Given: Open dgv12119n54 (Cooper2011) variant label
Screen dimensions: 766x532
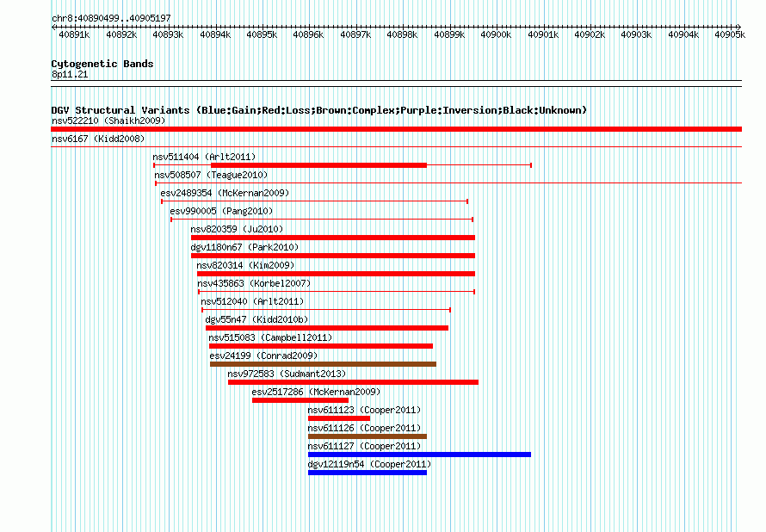Looking at the screenshot, I should (370, 464).
